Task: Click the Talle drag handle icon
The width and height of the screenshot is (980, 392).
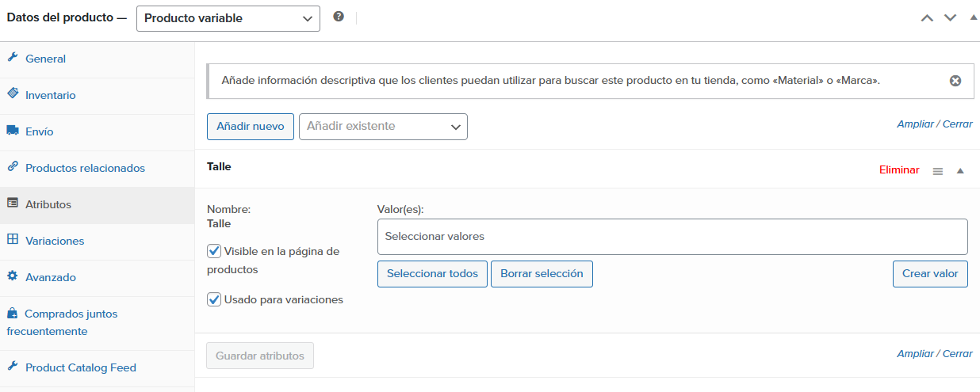Action: (x=938, y=171)
